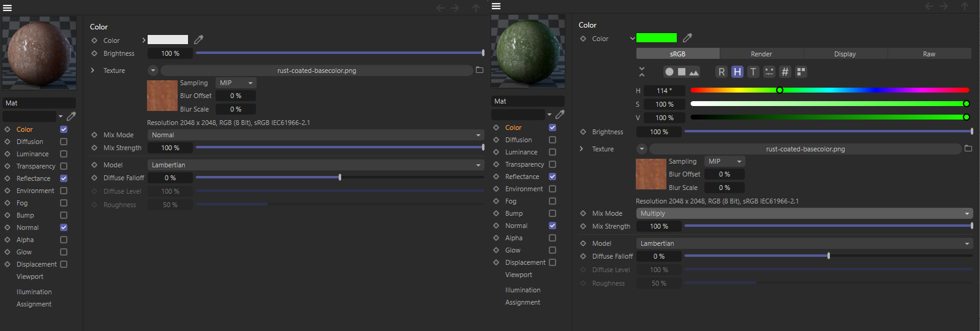
Task: Disable Reflectance checkbox for the green material
Action: click(552, 177)
